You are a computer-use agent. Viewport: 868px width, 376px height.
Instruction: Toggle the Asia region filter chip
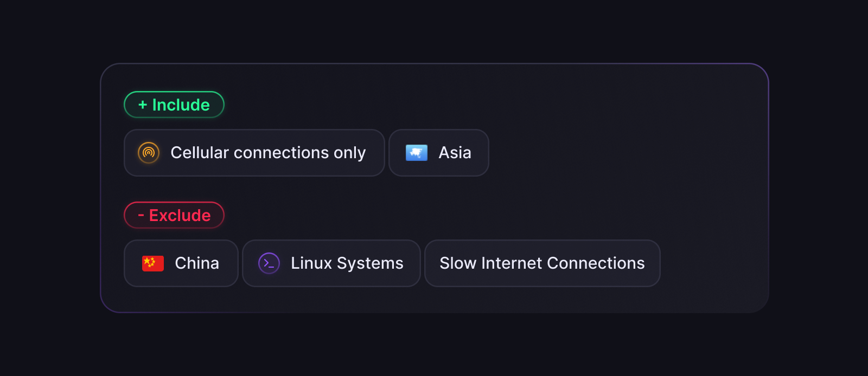pos(438,153)
